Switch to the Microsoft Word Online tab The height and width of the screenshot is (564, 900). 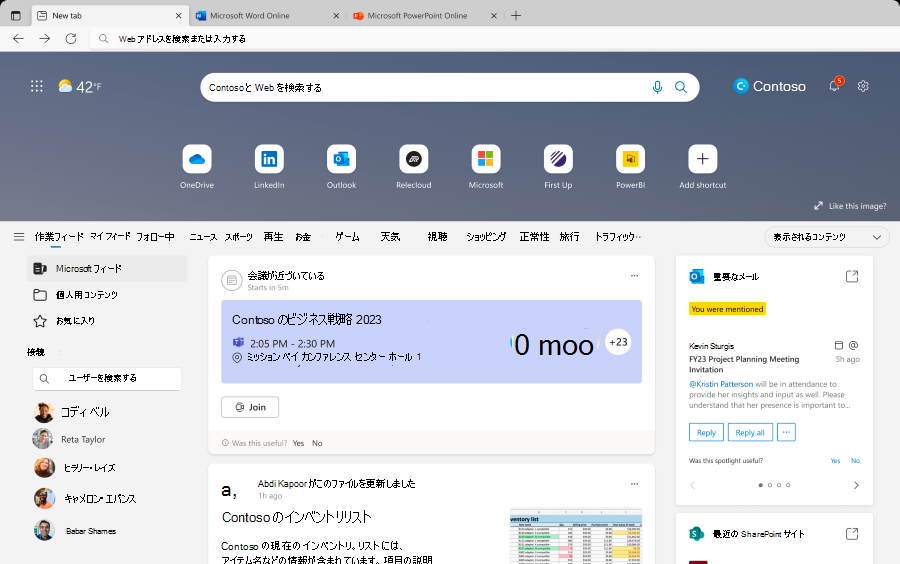(x=267, y=15)
